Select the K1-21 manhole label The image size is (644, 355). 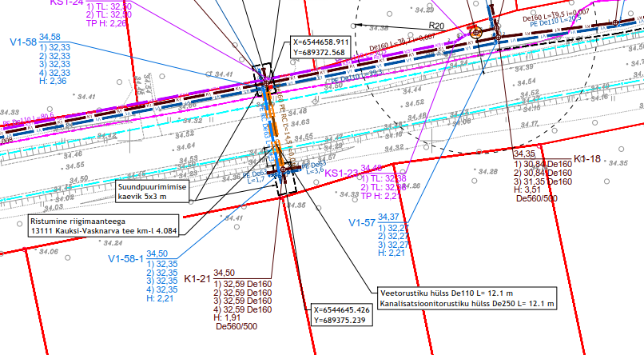(x=197, y=278)
